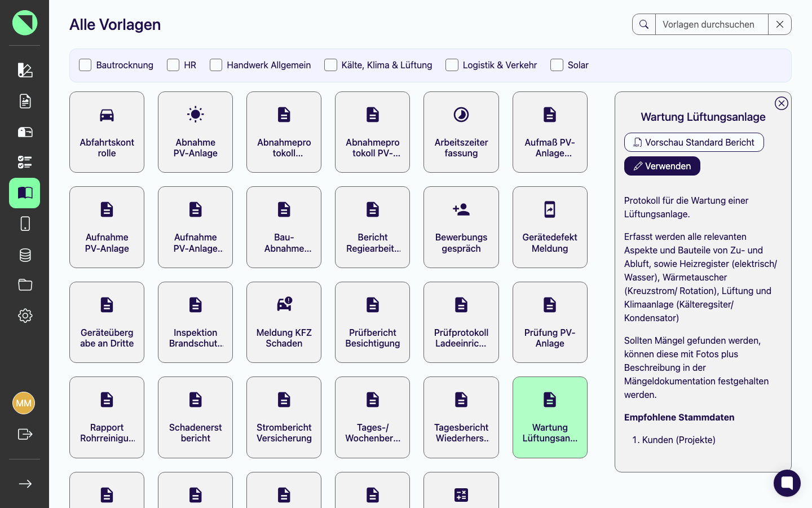Select the Bericht Regiearbeit template card
The width and height of the screenshot is (812, 508).
372,227
